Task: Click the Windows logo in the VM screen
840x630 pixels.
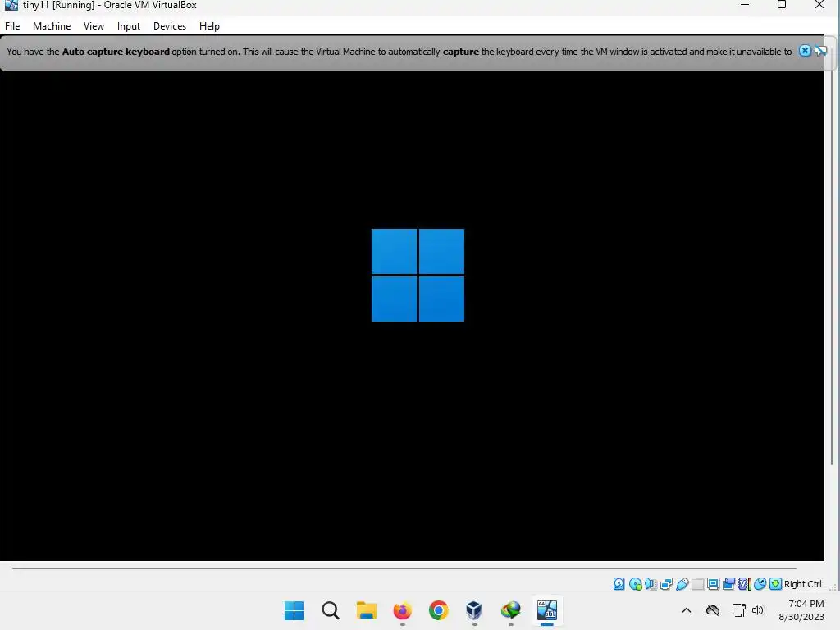Action: point(418,276)
